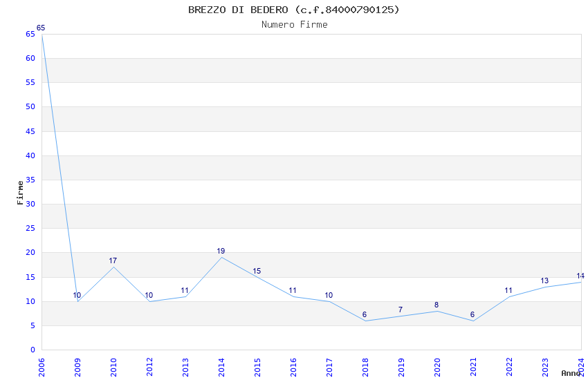Click the y-axis tick label 45
Screen dimensions: 588x380
tap(30, 131)
